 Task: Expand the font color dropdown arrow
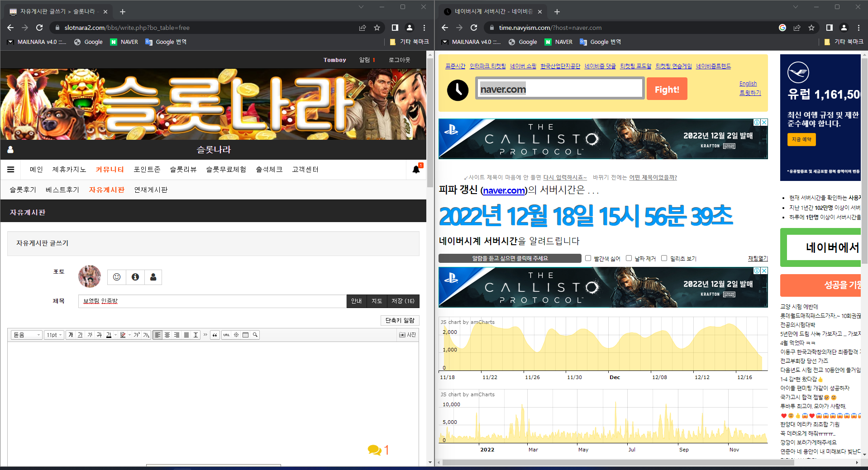(x=115, y=335)
